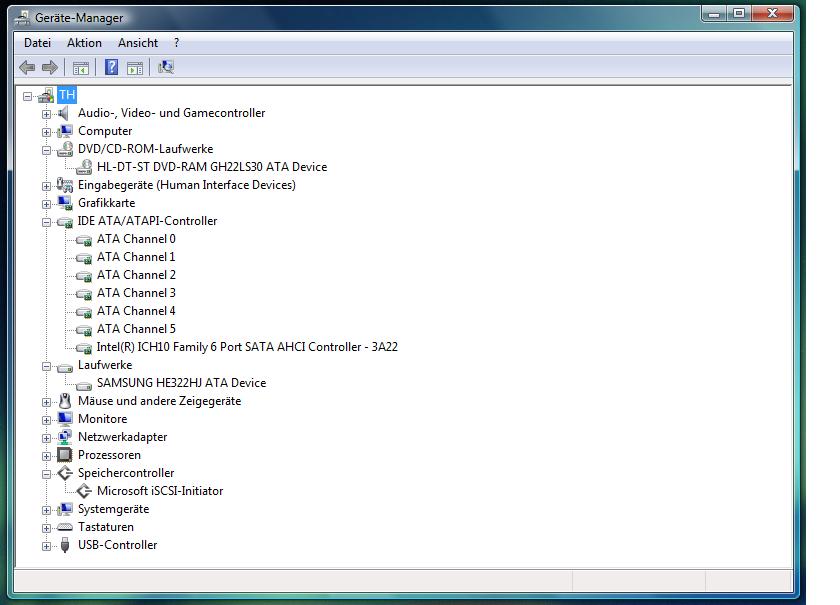Click the Monitore monitor icon
Image resolution: width=840 pixels, height=605 pixels.
tap(65, 419)
